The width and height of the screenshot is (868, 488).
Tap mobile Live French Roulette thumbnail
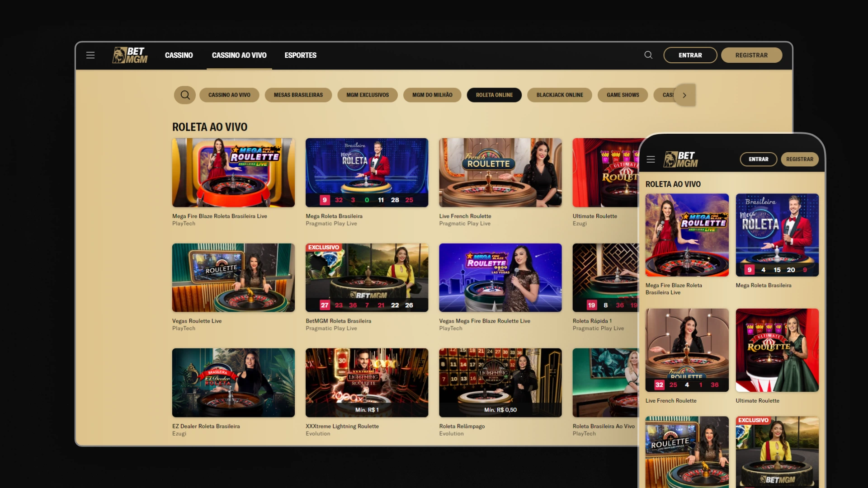click(687, 350)
